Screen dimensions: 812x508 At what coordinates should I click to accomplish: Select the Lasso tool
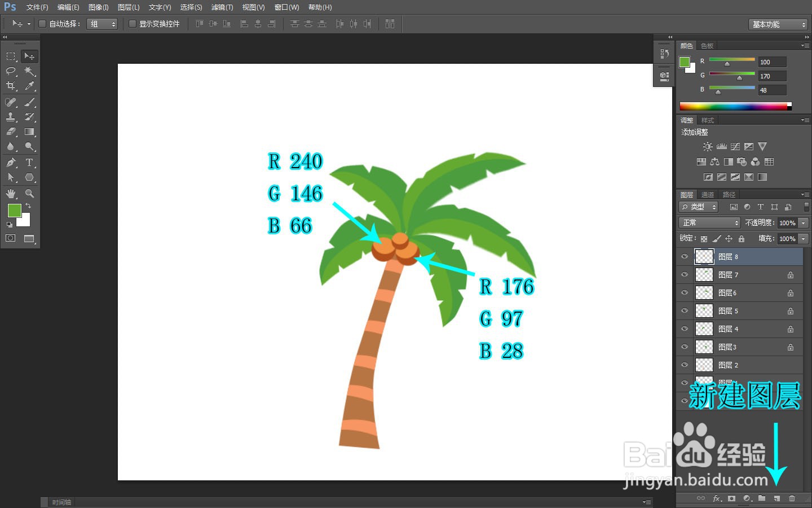[11, 71]
